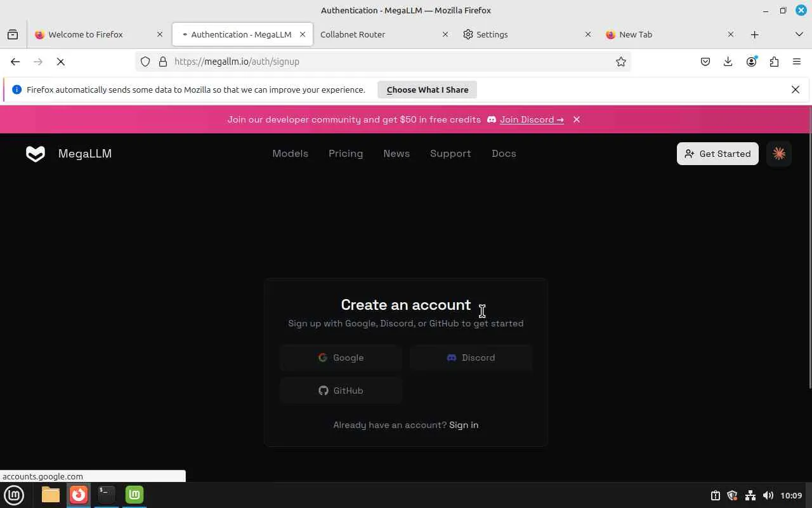Switch to the New Tab tab
Image resolution: width=812 pixels, height=508 pixels.
coord(670,34)
